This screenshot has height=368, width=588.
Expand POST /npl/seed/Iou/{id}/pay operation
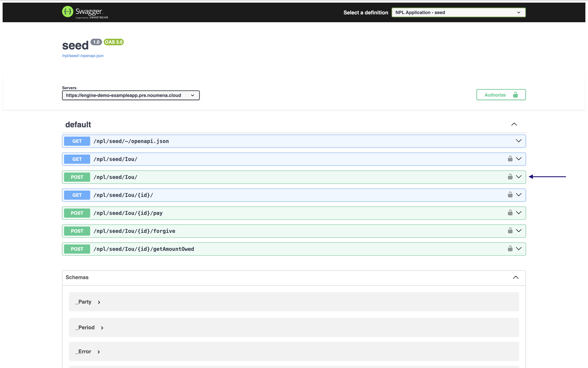point(518,213)
